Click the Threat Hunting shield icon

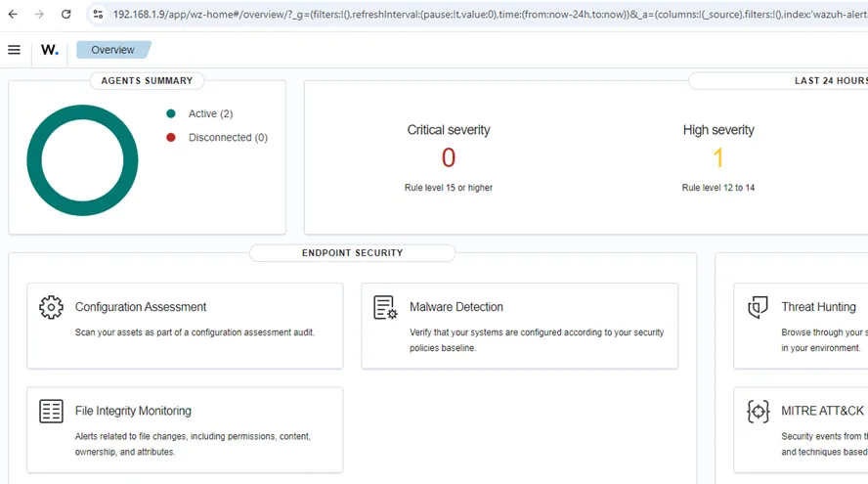(x=758, y=307)
